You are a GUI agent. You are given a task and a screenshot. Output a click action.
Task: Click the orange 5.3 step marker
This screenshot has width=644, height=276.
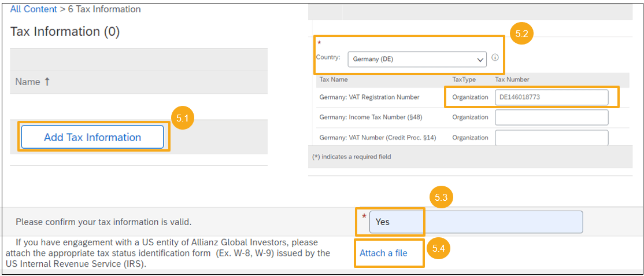441,197
